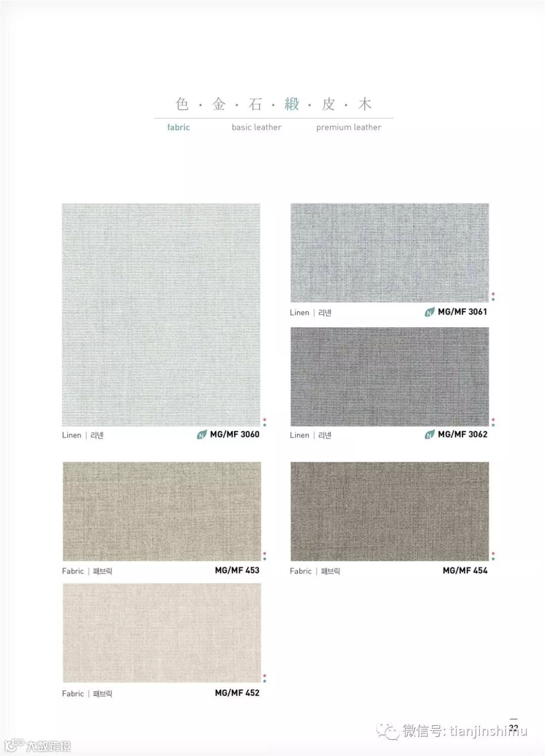545x756 pixels.
Task: Click the colored dots below the MG/MF 3061 swatch
Action: point(493,296)
